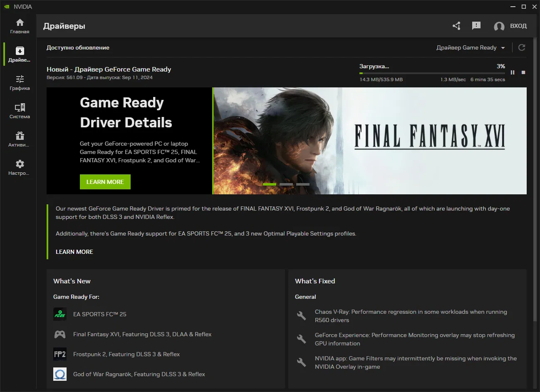Viewport: 540px width, 392px height.
Task: Click the 'What's New' heading
Action: click(72, 281)
